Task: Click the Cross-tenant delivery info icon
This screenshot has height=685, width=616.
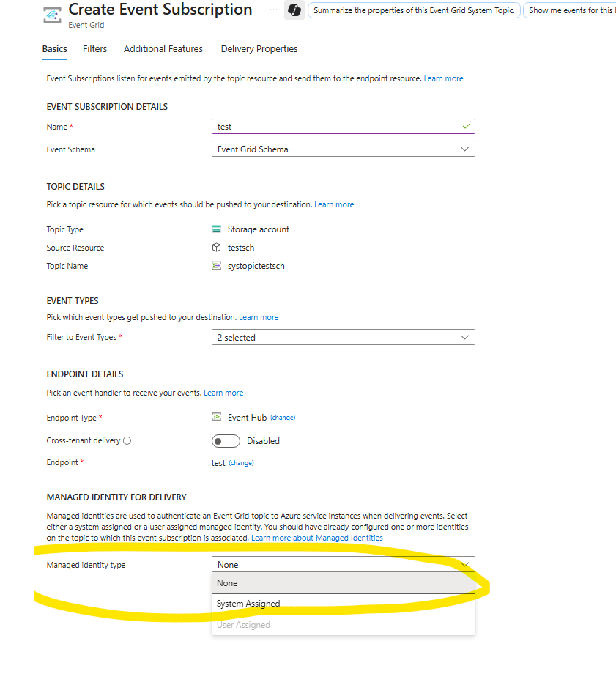Action: coord(127,440)
